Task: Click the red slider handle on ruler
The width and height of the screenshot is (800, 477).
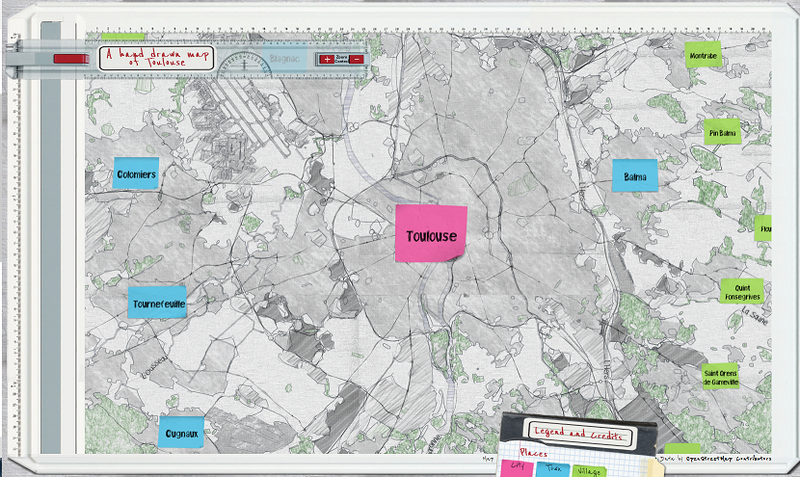Action: click(70, 59)
